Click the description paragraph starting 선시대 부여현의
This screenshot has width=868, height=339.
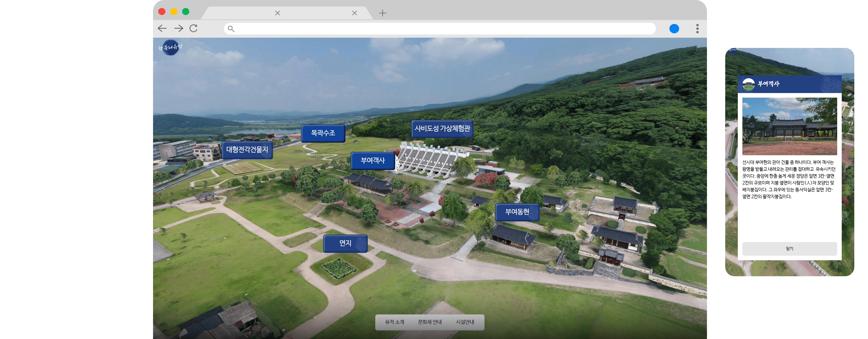coord(789,179)
